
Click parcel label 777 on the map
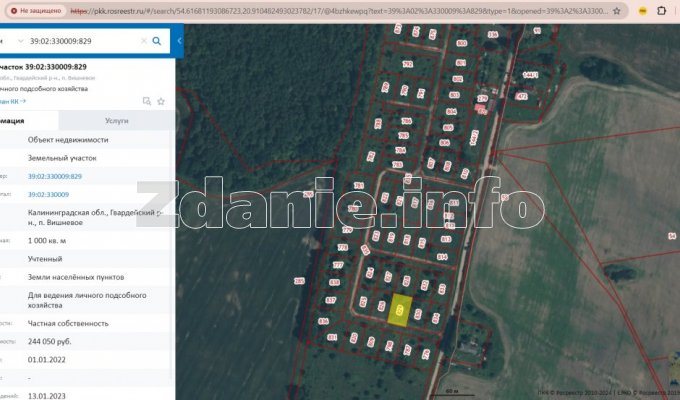(338, 265)
